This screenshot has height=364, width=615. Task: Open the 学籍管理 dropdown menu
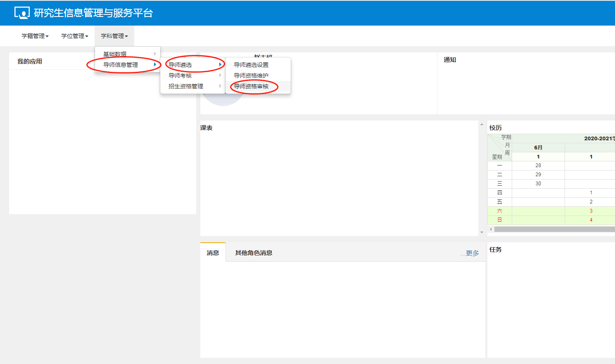tap(35, 36)
